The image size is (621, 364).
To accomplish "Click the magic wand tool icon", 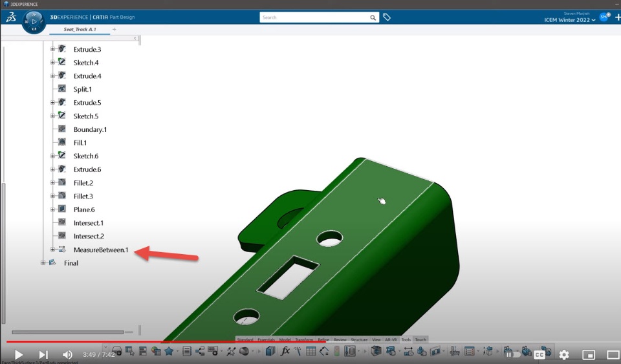I will point(298,351).
